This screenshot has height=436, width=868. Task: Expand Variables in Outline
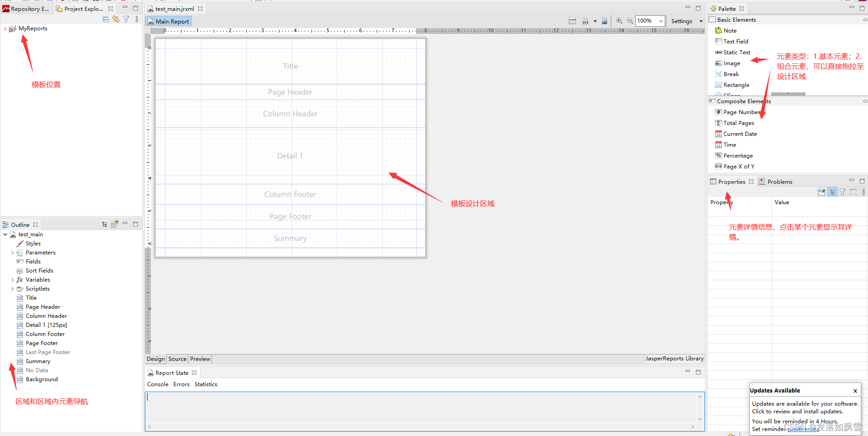tap(12, 280)
